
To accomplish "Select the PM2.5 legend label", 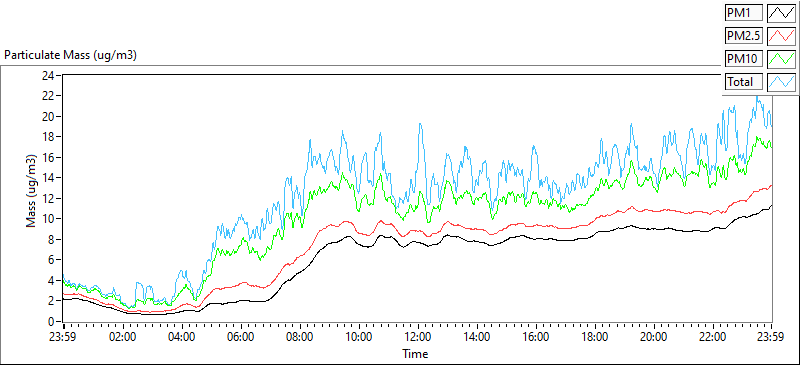I will click(743, 36).
